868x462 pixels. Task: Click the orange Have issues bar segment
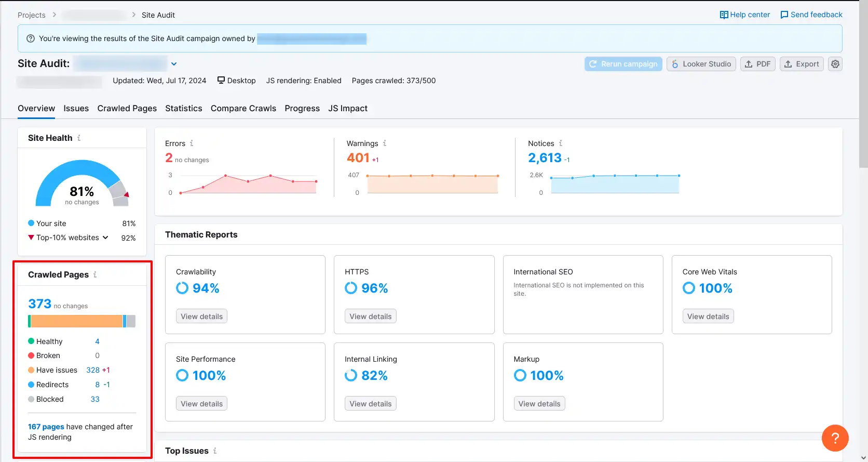click(77, 321)
